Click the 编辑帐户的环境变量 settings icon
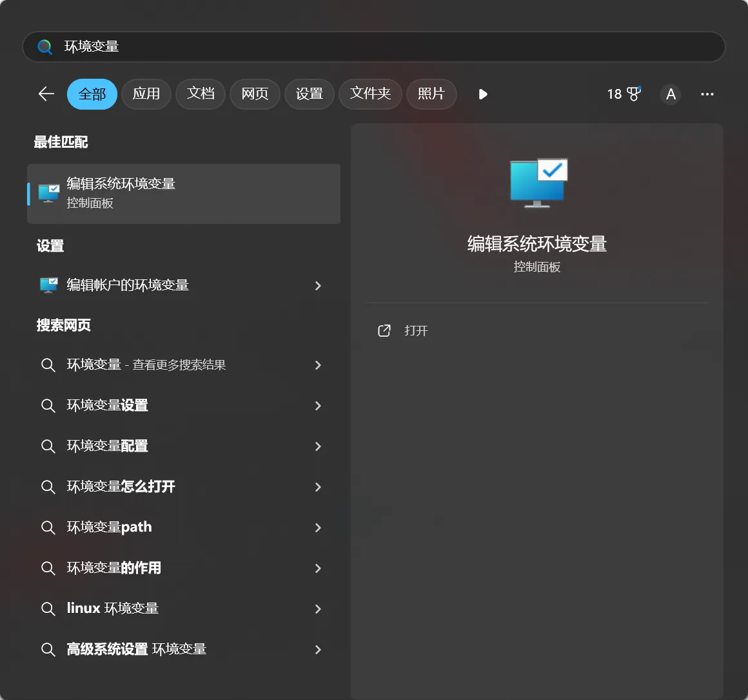Viewport: 748px width, 700px height. coord(48,286)
